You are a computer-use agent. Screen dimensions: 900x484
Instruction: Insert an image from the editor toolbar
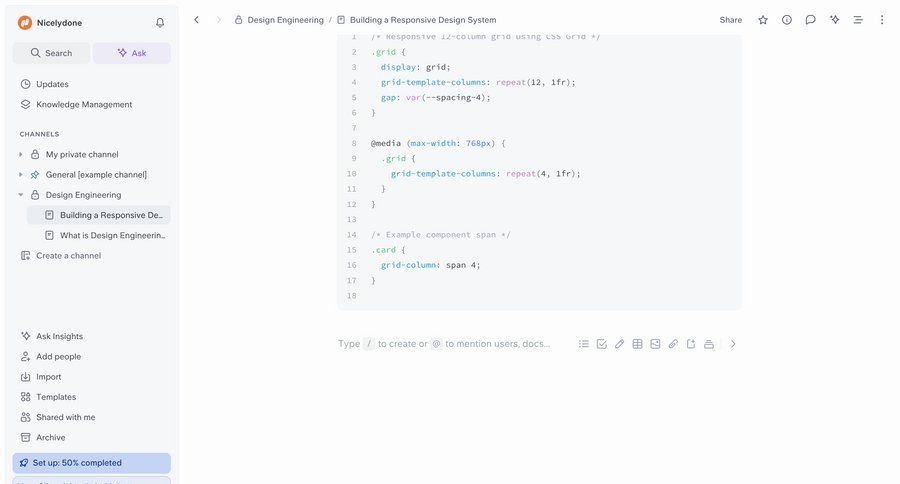(x=655, y=344)
